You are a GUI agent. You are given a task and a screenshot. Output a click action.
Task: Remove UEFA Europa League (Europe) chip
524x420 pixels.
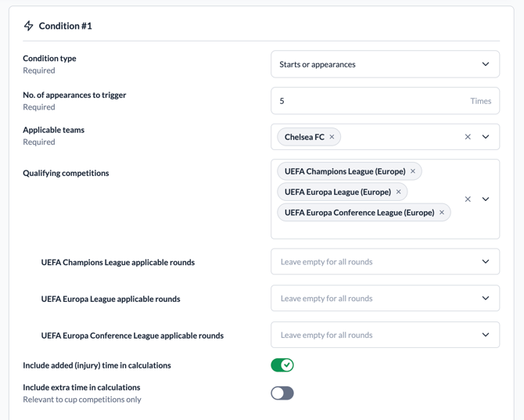coord(398,192)
